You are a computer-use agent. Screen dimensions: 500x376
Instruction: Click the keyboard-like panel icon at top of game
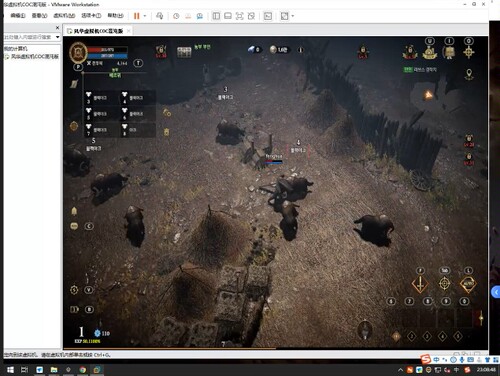click(184, 52)
